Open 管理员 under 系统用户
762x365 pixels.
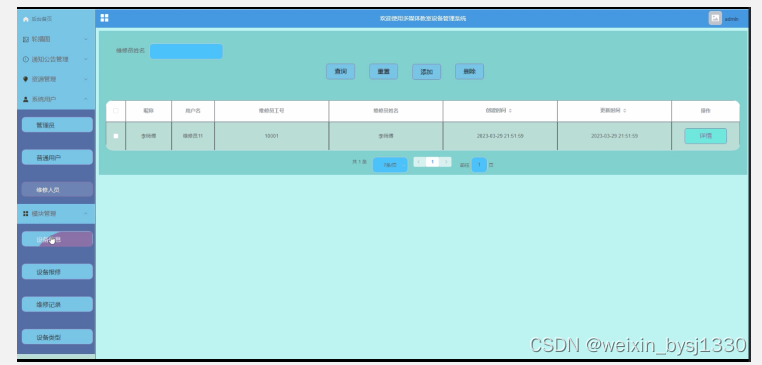[x=57, y=125]
